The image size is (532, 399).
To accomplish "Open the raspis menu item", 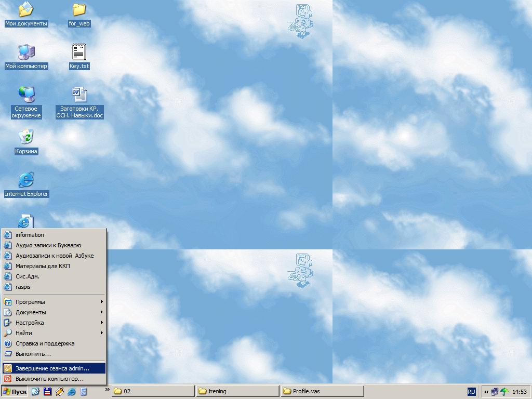I will [54, 287].
